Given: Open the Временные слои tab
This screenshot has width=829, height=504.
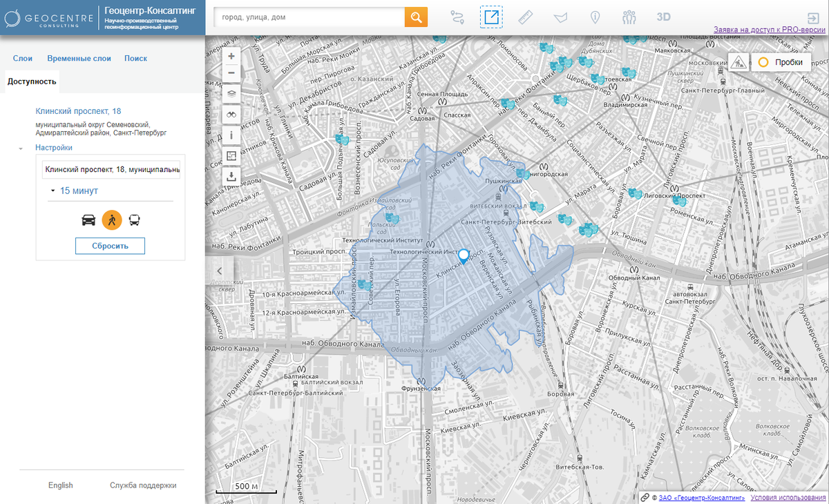Looking at the screenshot, I should click(x=79, y=59).
